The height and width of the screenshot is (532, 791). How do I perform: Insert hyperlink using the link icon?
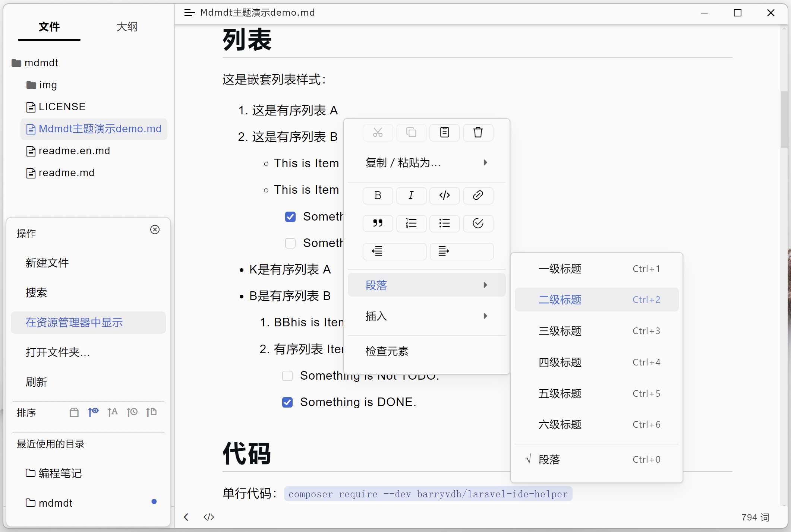(x=478, y=196)
